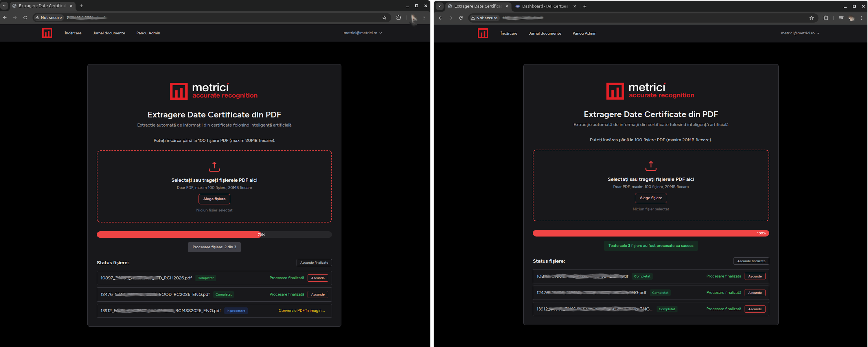868x347 pixels.
Task: Expand metrici@metrici.ro account dropdown in right window
Action: (x=800, y=33)
